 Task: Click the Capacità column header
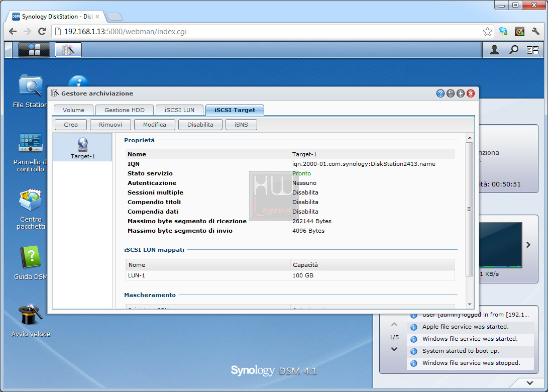pos(373,265)
